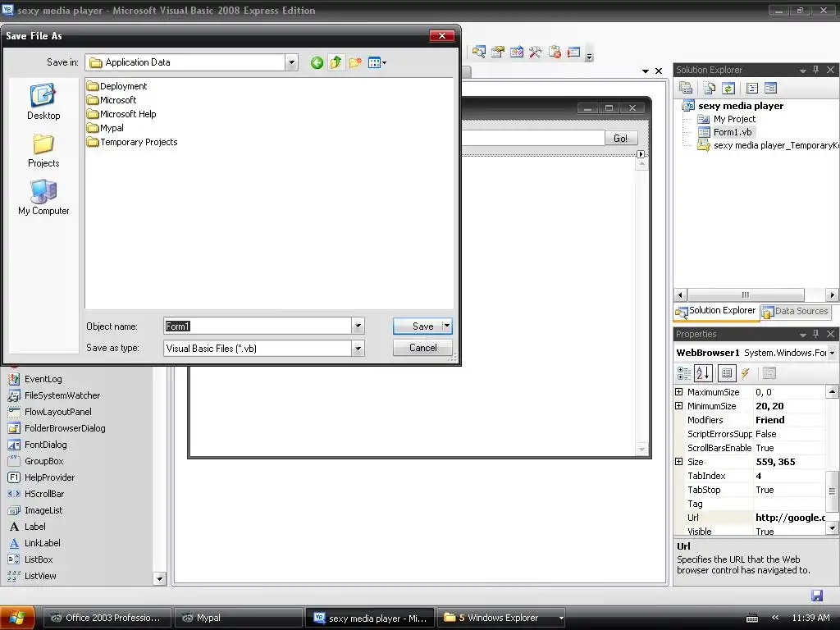The width and height of the screenshot is (840, 630).
Task: Open Save as type dropdown
Action: tap(358, 348)
